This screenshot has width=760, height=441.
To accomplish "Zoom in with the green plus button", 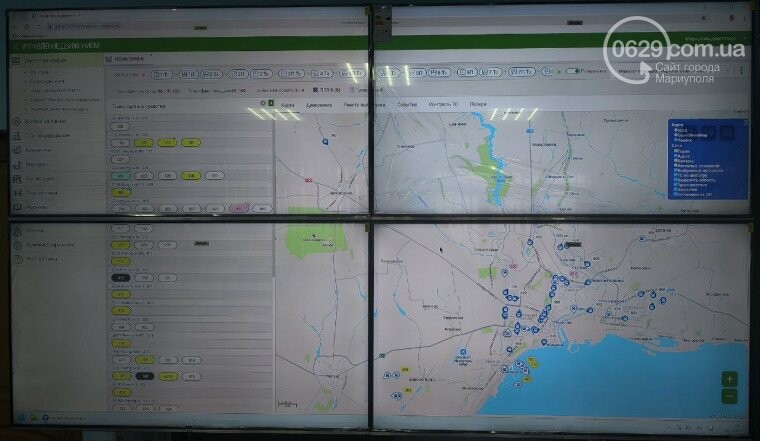I will pos(730,380).
